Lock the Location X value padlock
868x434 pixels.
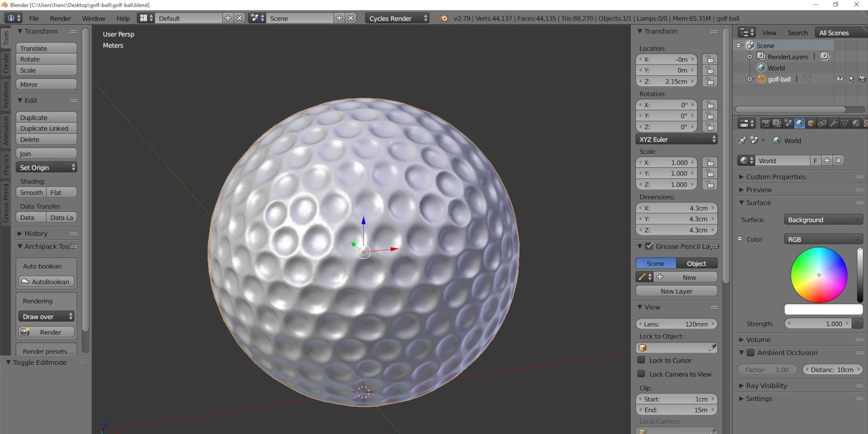(x=710, y=59)
